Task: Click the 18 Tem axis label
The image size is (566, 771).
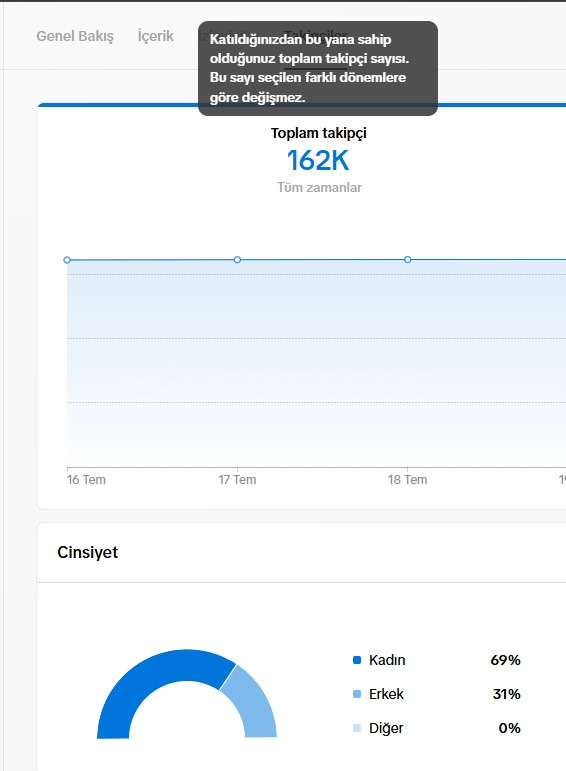Action: coord(407,479)
